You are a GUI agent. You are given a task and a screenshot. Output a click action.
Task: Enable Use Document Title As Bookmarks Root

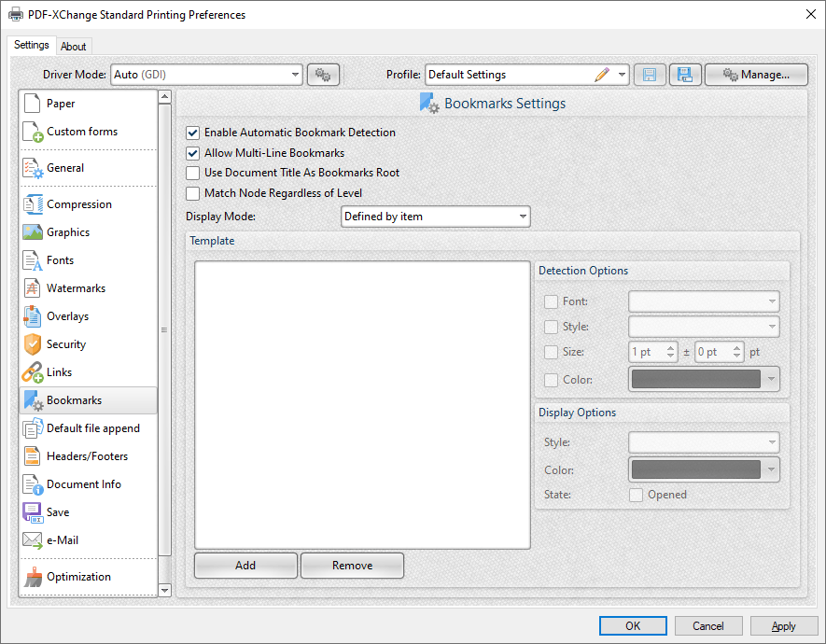click(x=192, y=173)
